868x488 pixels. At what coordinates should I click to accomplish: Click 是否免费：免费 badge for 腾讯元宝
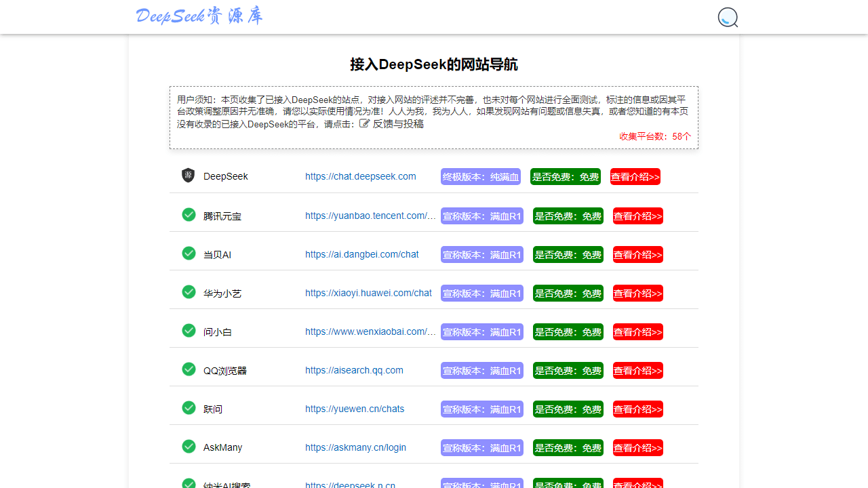coord(568,216)
